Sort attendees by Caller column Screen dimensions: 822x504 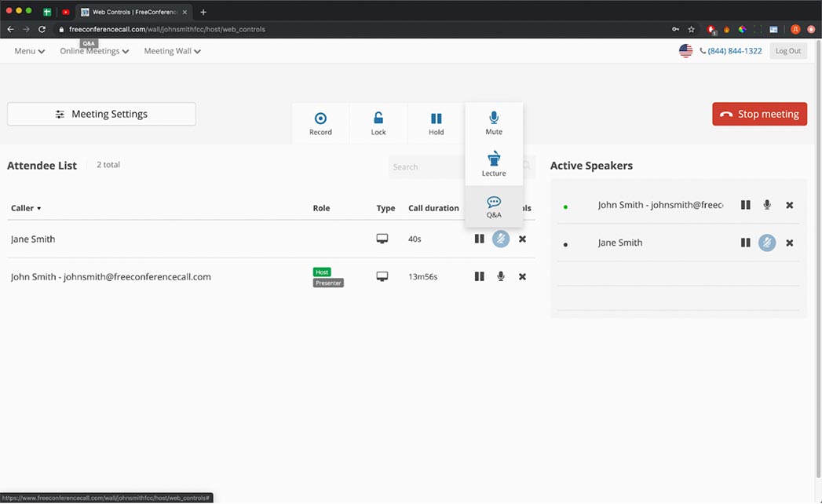point(26,208)
